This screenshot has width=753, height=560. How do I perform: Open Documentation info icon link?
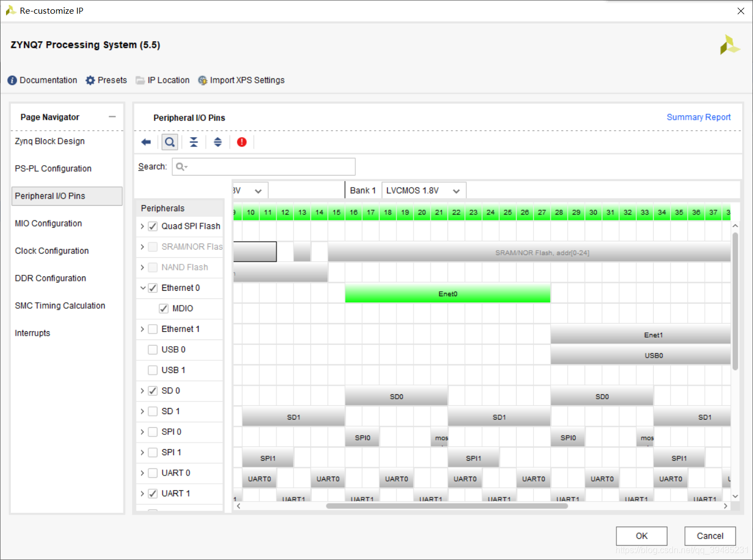pyautogui.click(x=12, y=80)
